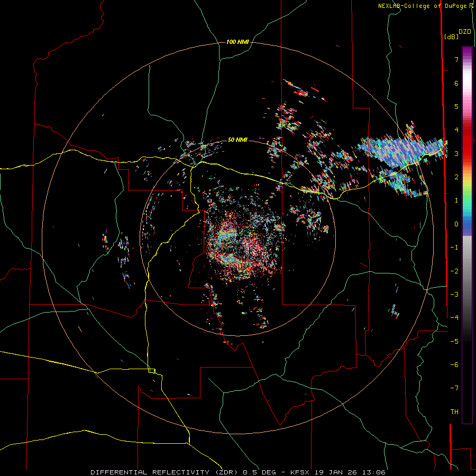Click the 0 value on color scale
Image resolution: width=476 pixels, height=476 pixels.
click(x=456, y=224)
